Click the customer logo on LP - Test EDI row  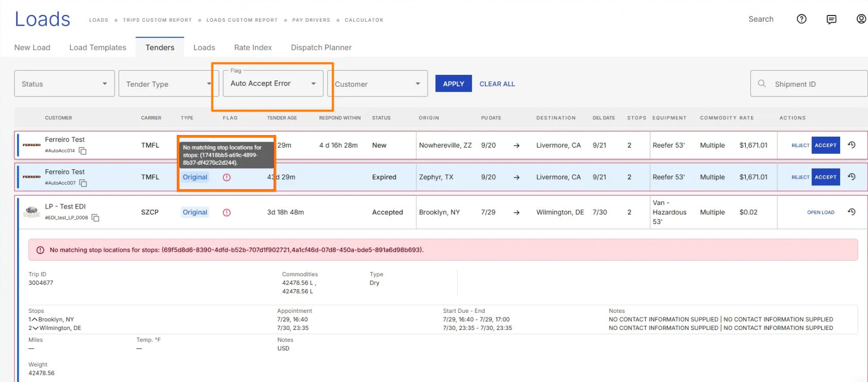(31, 212)
